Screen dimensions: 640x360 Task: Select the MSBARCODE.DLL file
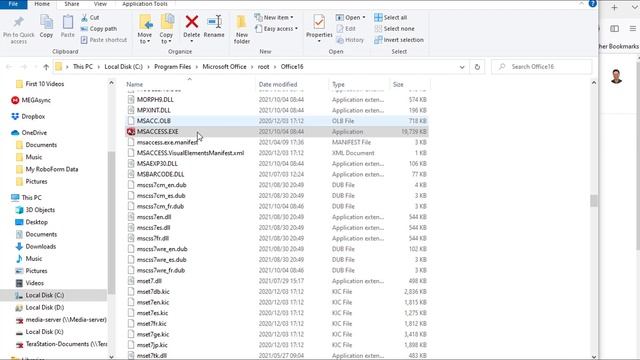[277, 174]
